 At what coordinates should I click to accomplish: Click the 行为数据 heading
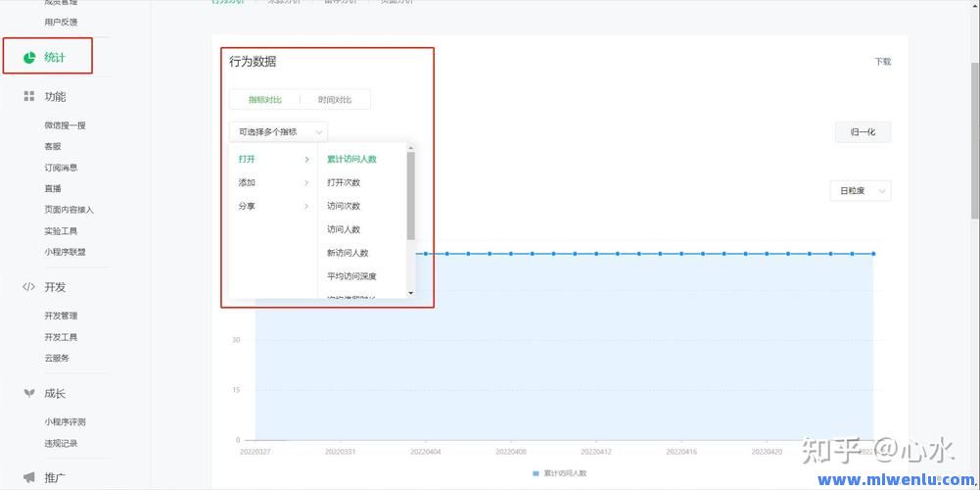tap(253, 62)
